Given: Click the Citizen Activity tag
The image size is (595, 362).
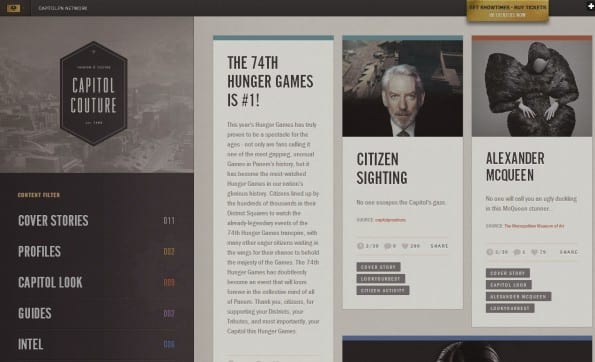Looking at the screenshot, I should tap(383, 291).
